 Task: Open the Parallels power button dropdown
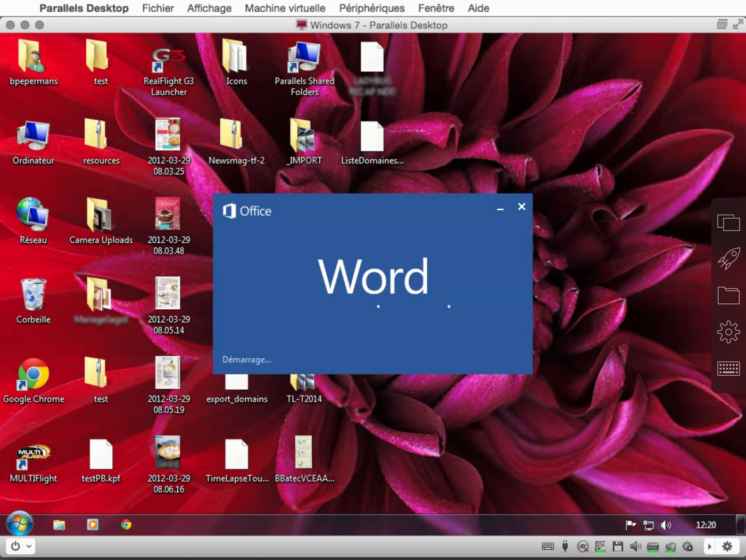(x=21, y=546)
